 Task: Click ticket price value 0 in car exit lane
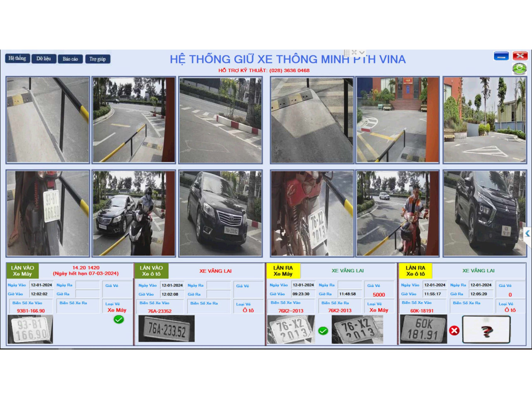point(510,295)
